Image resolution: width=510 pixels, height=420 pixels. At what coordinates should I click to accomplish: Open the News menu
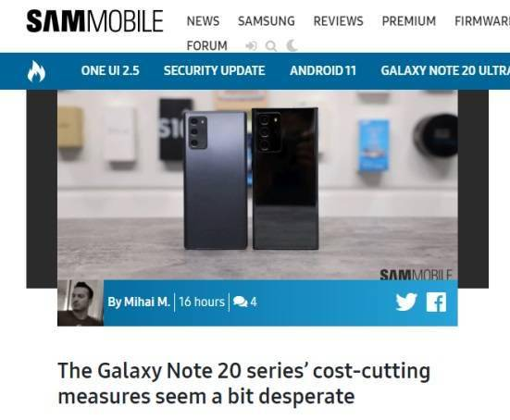[203, 21]
